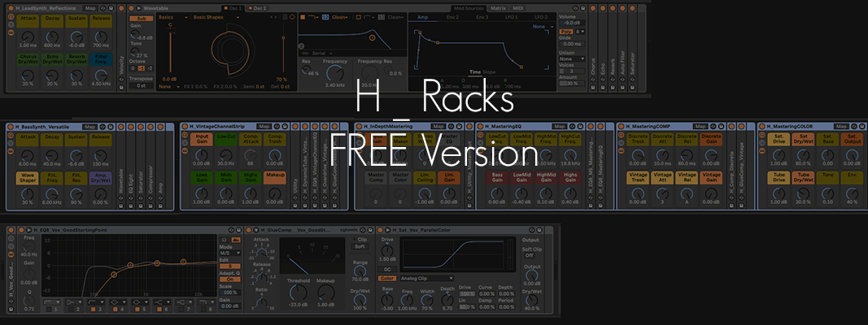Click the Glue Compressor Threshold knob

pyautogui.click(x=298, y=292)
